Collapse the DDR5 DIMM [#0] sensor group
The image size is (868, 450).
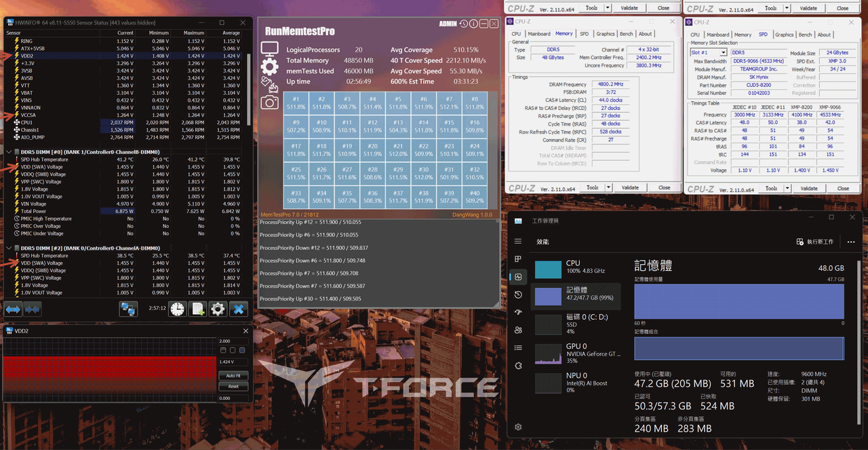click(8, 152)
